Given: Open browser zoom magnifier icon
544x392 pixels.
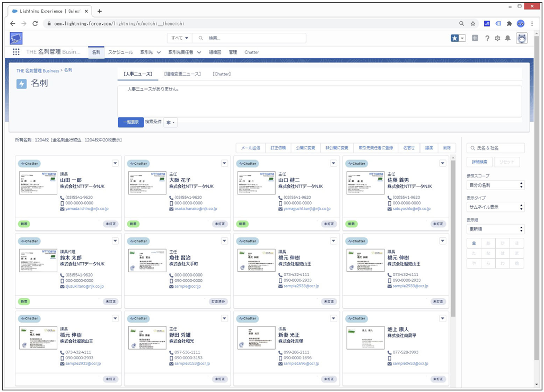Looking at the screenshot, I should pos(461,23).
